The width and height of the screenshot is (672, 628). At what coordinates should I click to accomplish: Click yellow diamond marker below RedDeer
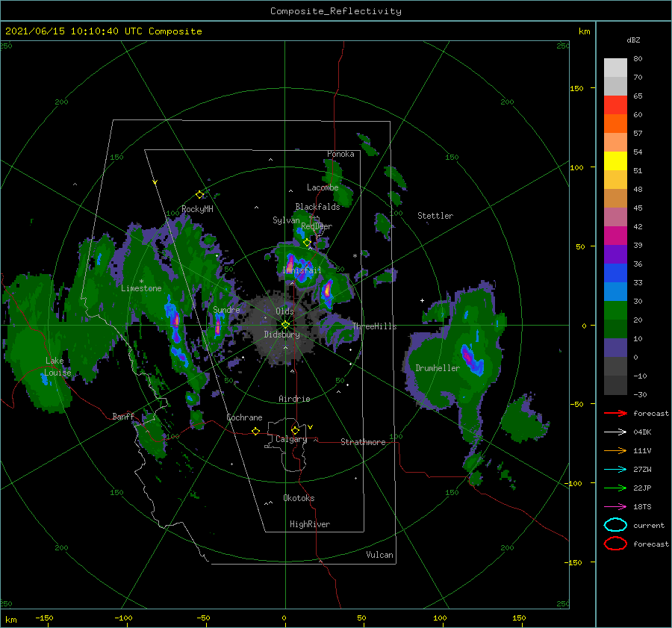coord(307,243)
